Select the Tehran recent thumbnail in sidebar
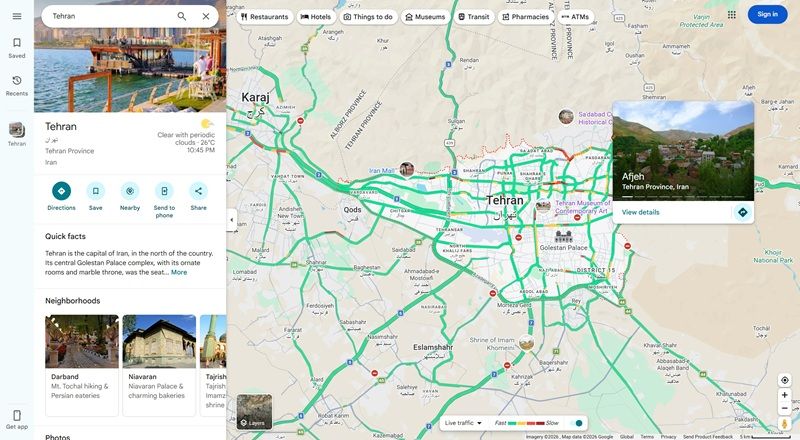This screenshot has width=800, height=440. click(17, 134)
